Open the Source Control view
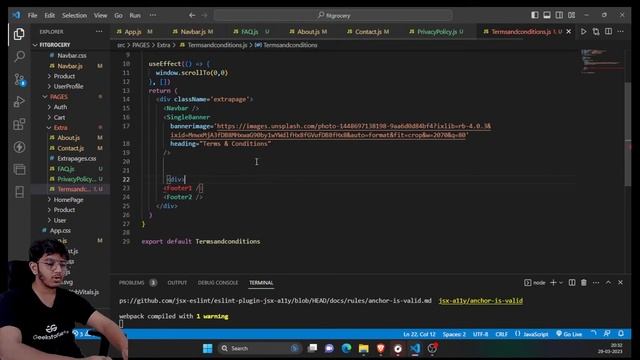This screenshot has height=360, width=640. tap(19, 79)
